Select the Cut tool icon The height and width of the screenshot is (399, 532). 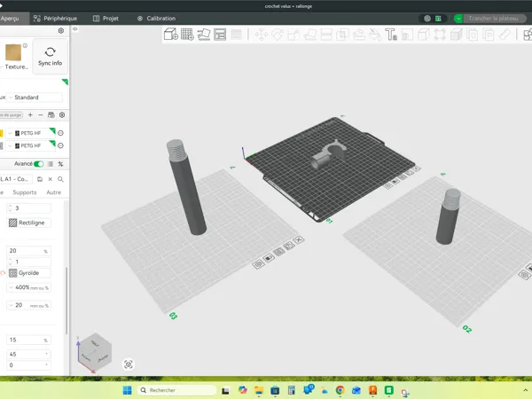pyautogui.click(x=326, y=35)
